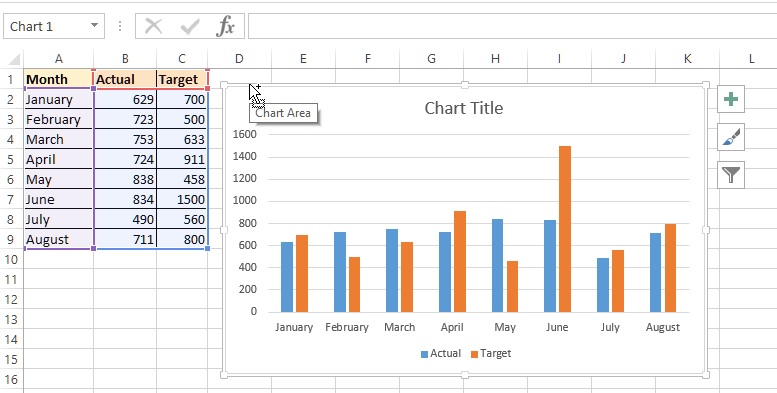
Task: Click the Insert Function fx icon
Action: click(225, 26)
